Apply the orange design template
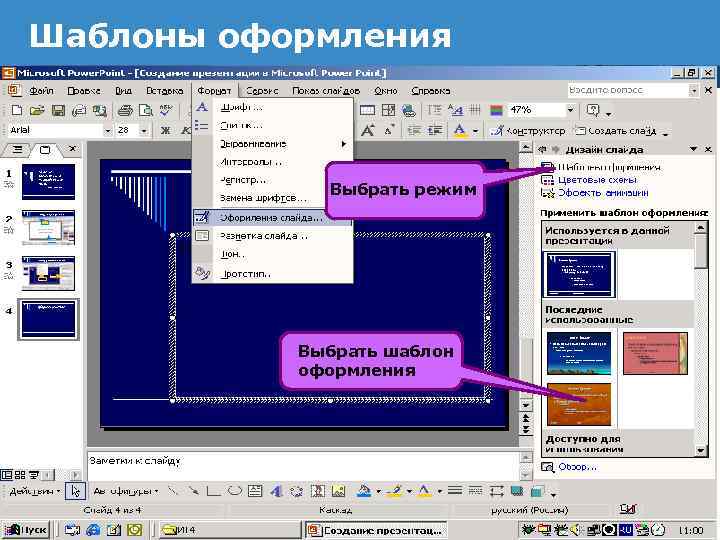Image resolution: width=720 pixels, height=540 pixels. (579, 405)
